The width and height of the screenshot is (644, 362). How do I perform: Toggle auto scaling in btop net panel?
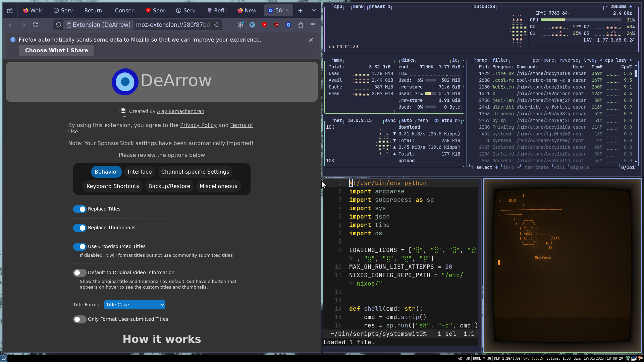pos(407,121)
